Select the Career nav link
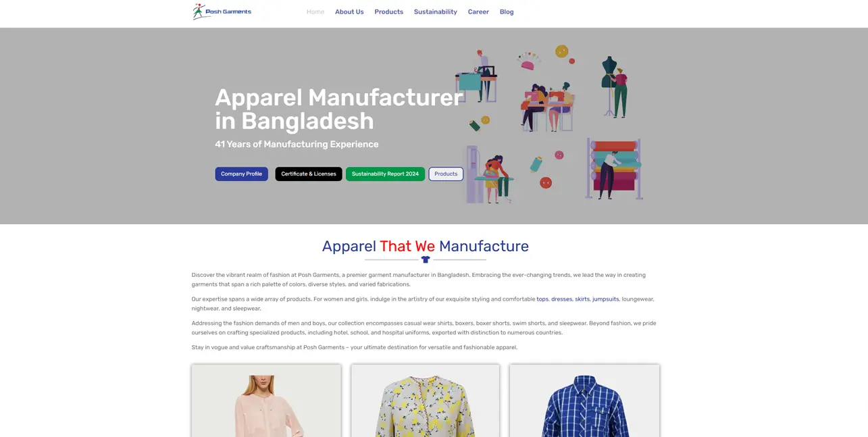 [x=478, y=11]
